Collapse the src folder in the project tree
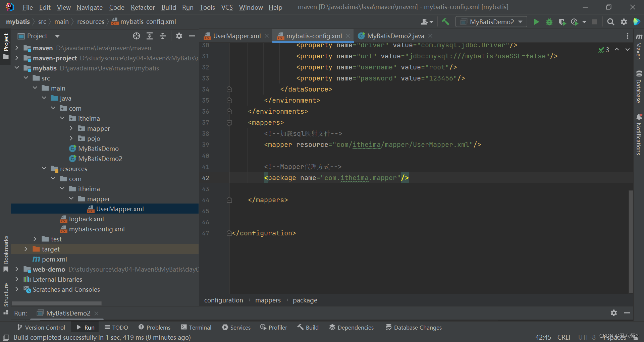 26,78
